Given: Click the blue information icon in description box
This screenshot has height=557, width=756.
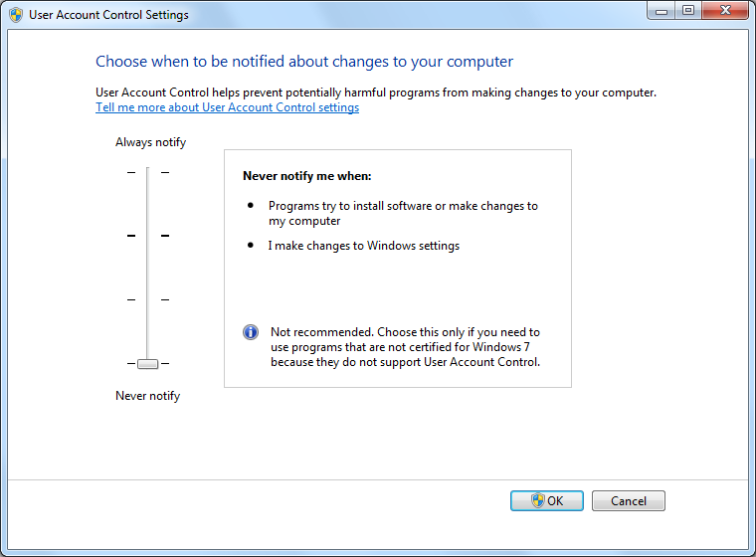Looking at the screenshot, I should tap(251, 332).
